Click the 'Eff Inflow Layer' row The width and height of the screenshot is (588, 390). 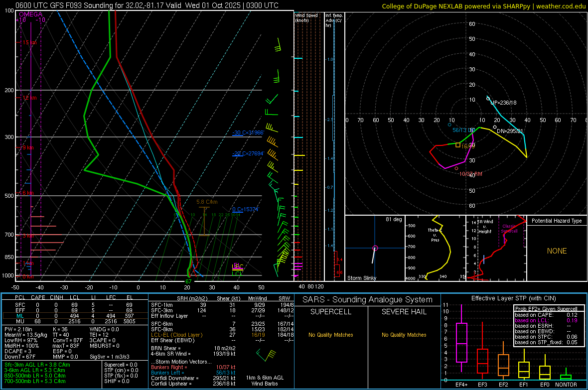click(x=222, y=316)
